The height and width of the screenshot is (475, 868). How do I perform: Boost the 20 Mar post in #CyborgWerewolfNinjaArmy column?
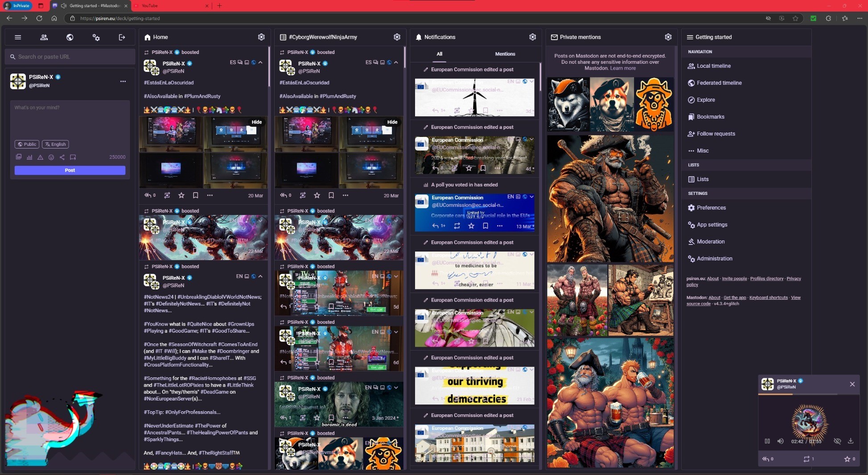click(x=303, y=195)
